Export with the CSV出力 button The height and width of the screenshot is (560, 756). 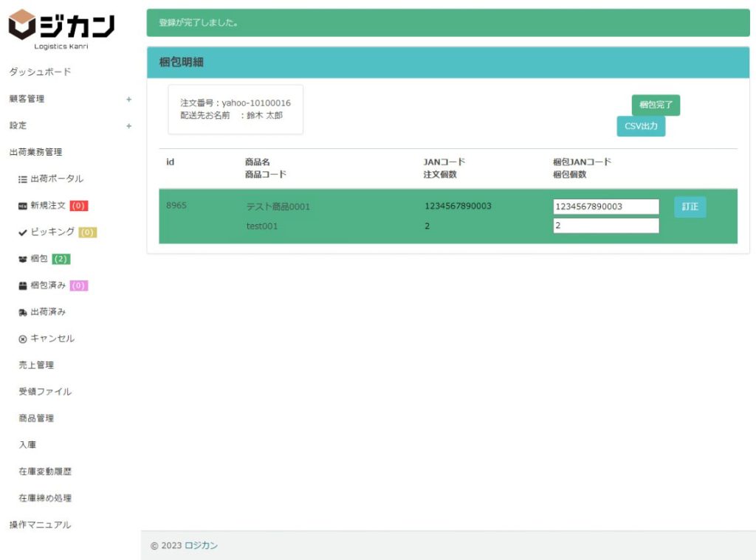click(641, 126)
